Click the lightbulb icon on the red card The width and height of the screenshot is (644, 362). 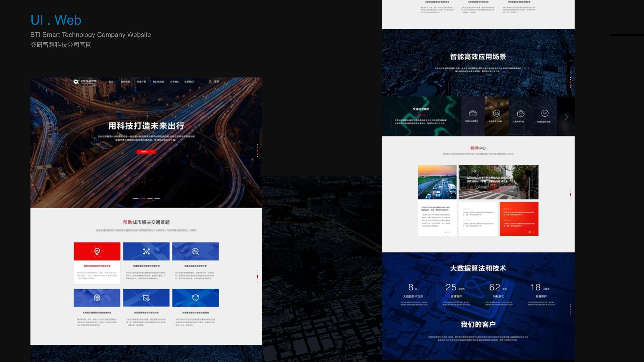tap(97, 251)
